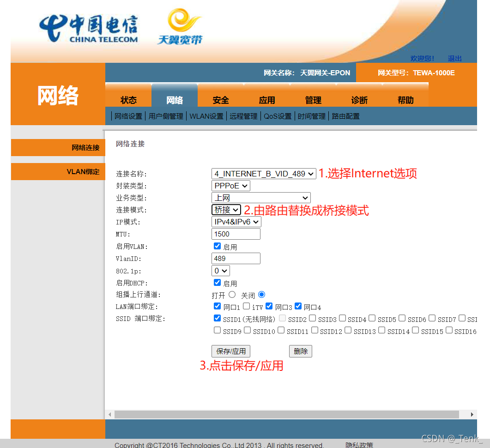The image size is (490, 448).
Task: Switch to the 状态 tab
Action: (129, 100)
